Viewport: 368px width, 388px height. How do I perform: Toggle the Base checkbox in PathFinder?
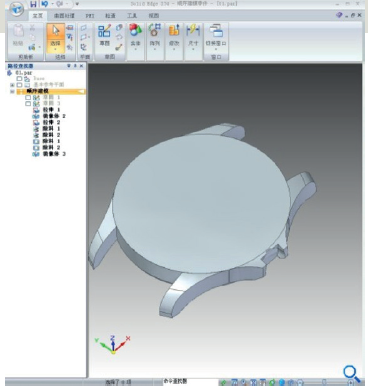coord(19,78)
